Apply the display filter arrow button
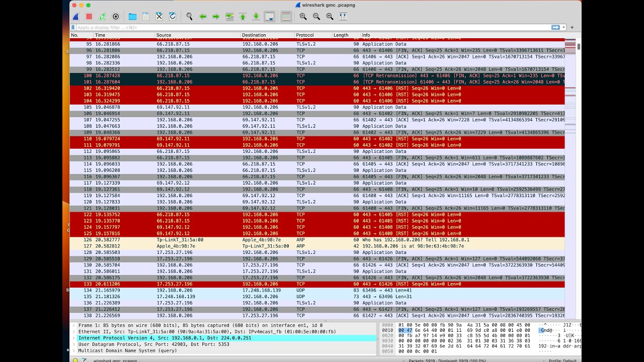644x362 pixels. (x=555, y=28)
